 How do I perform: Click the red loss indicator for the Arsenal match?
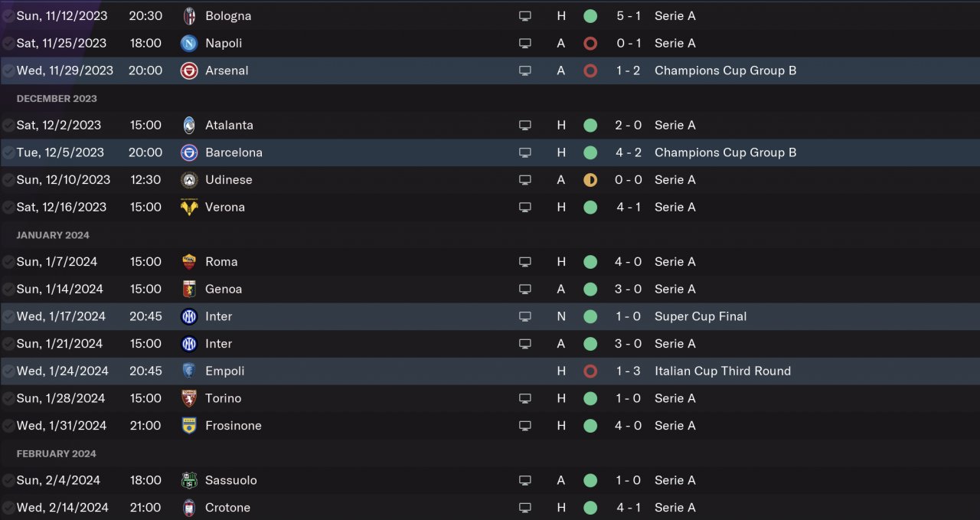pyautogui.click(x=590, y=70)
